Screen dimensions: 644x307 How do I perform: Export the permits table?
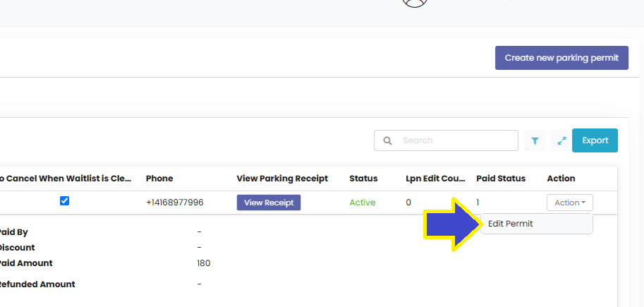tap(595, 140)
